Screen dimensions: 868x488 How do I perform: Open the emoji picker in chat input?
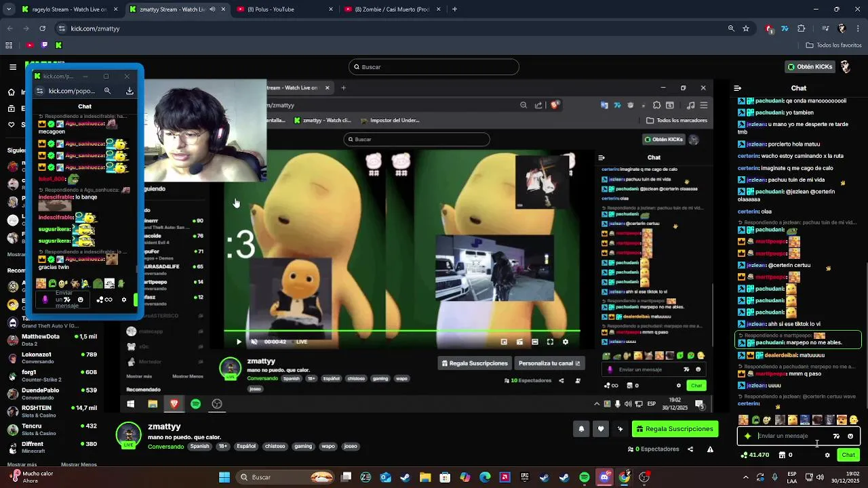pyautogui.click(x=850, y=436)
